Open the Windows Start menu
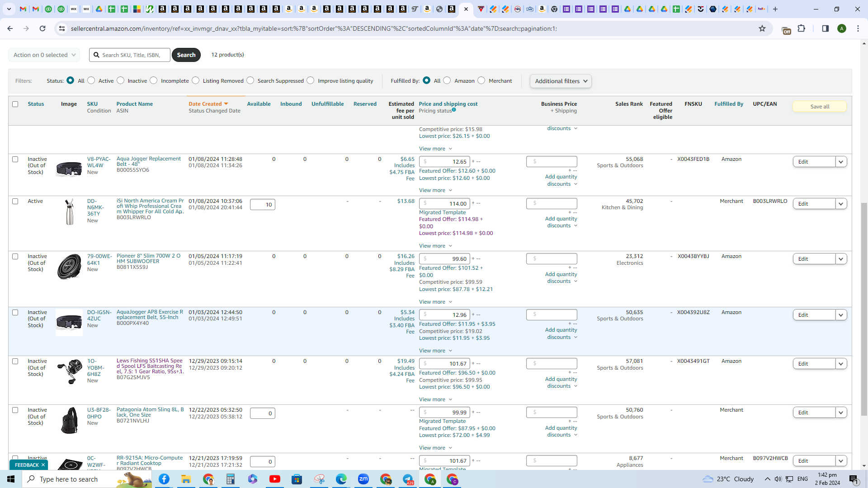The height and width of the screenshot is (488, 868). click(x=11, y=479)
